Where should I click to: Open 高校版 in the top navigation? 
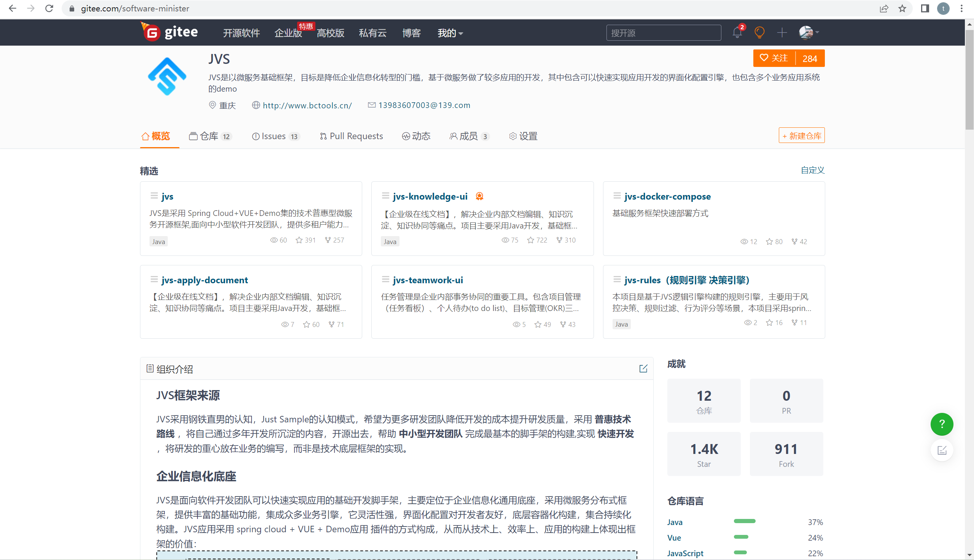(x=331, y=33)
